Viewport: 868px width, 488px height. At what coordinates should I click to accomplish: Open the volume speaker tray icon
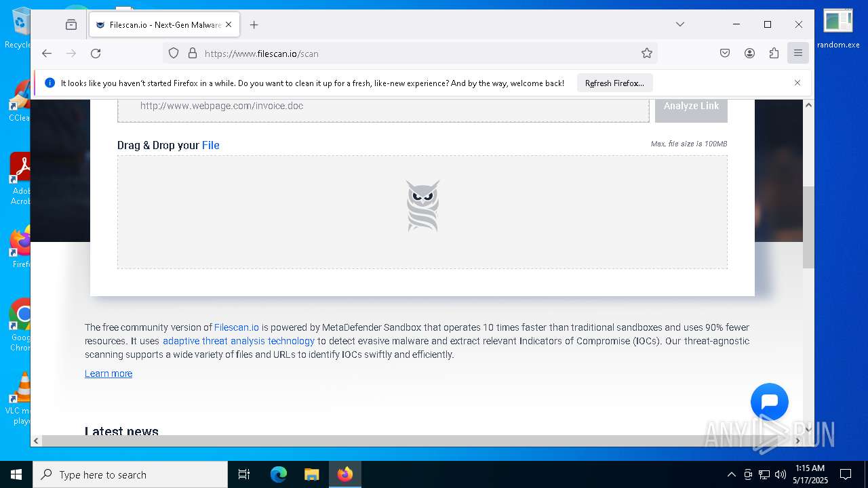click(x=781, y=474)
